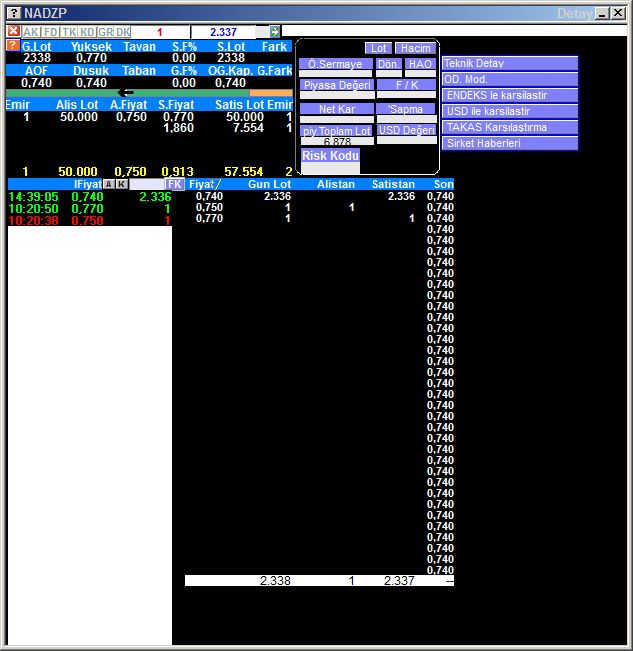
Task: Click the G.Lot header
Action: click(x=37, y=46)
